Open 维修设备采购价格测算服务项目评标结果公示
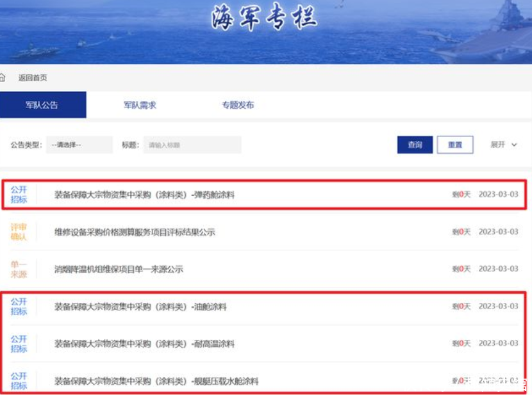Viewport: 532px width, 395px height. (135, 232)
